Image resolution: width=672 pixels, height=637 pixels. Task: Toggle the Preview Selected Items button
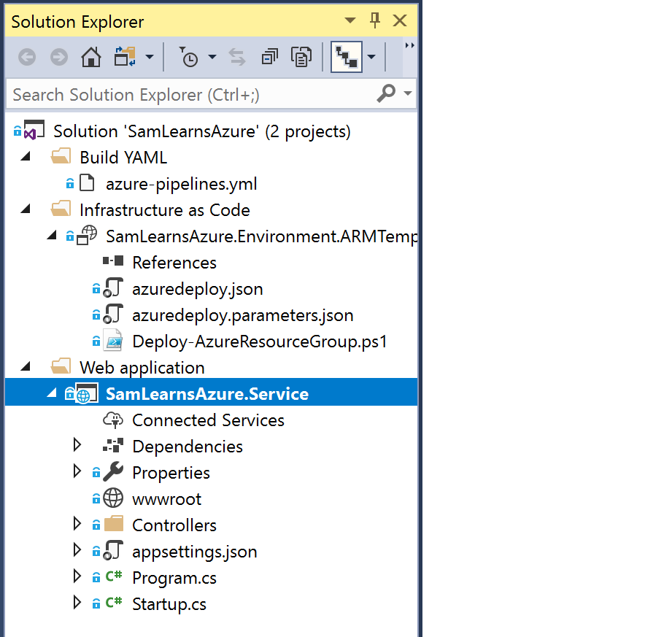[x=346, y=57]
